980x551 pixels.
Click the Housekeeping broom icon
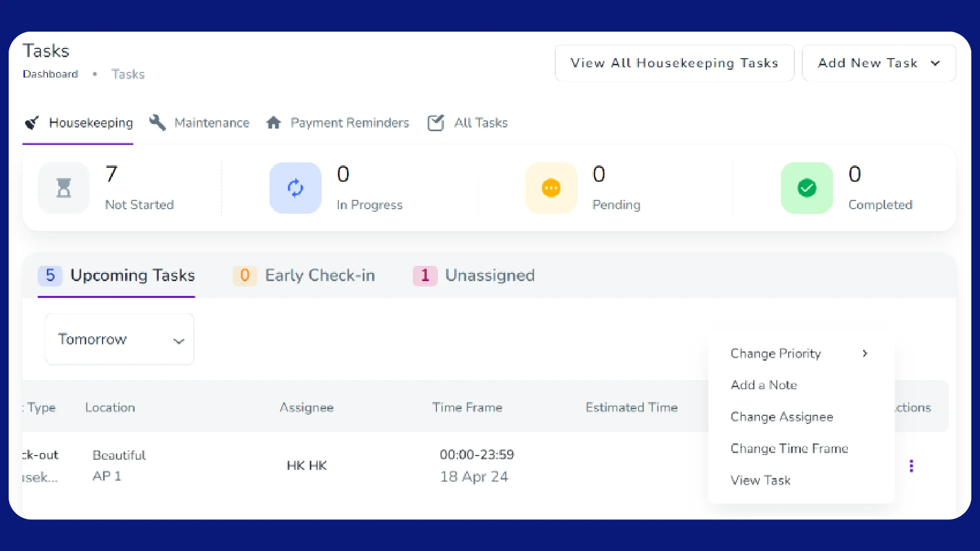coord(32,123)
